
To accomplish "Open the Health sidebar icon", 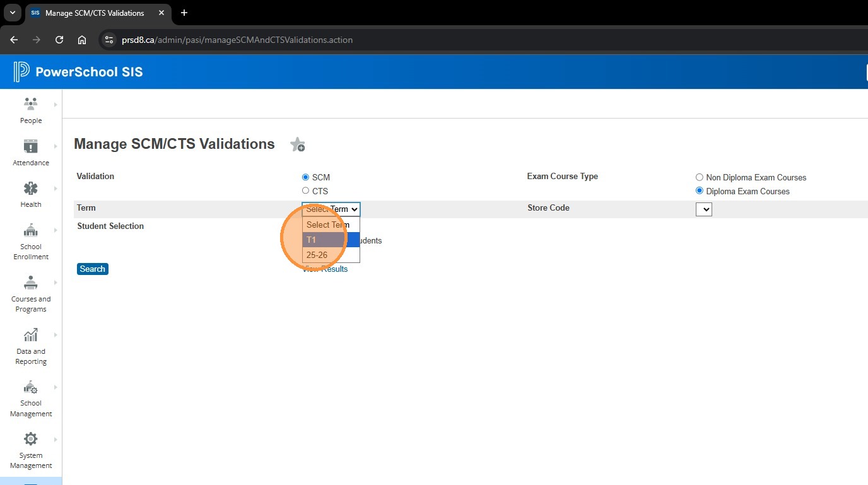I will tap(30, 188).
